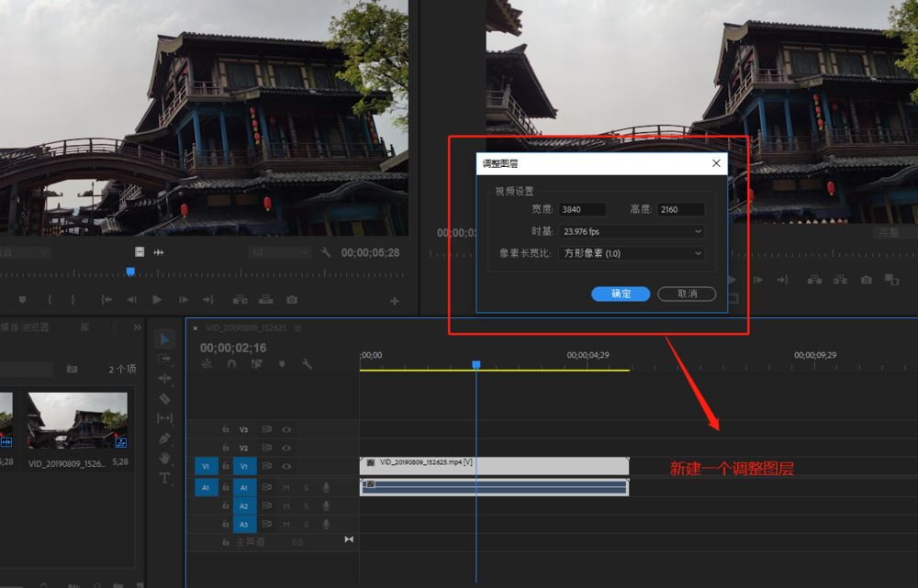
Task: Mute the A1 audio track
Action: (x=287, y=486)
